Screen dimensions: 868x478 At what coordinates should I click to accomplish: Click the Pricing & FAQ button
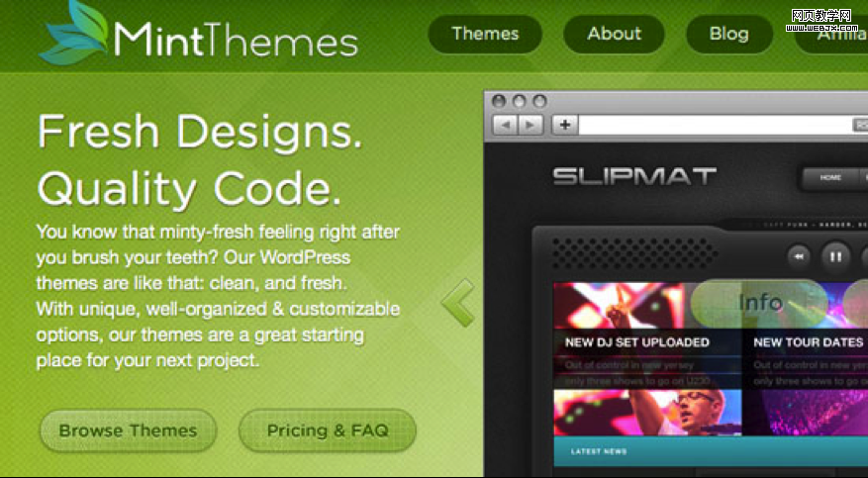coord(328,430)
